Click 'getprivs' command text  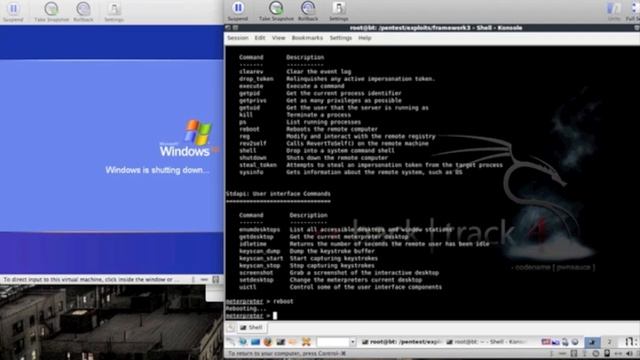[x=253, y=100]
